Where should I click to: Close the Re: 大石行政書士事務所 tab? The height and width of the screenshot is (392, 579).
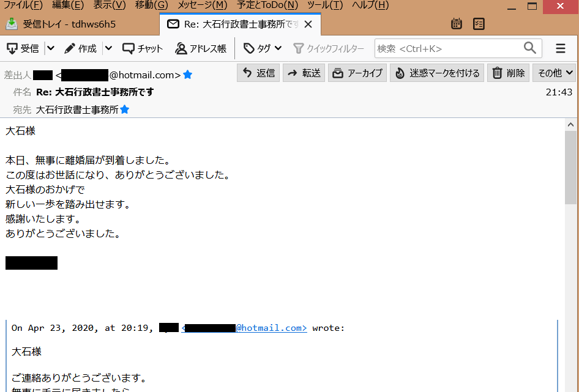tap(308, 24)
